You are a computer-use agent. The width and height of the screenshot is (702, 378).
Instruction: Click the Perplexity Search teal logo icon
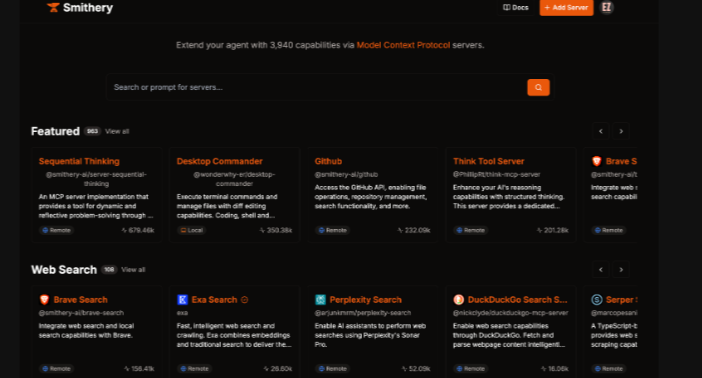pyautogui.click(x=320, y=300)
